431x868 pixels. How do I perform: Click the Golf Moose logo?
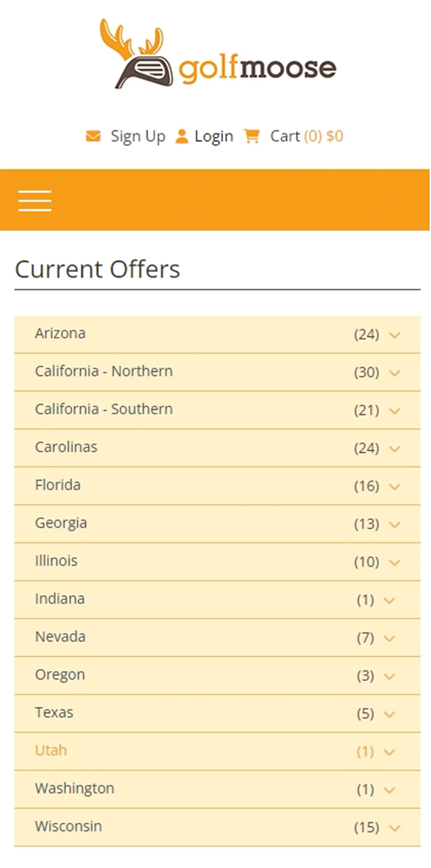[x=218, y=54]
